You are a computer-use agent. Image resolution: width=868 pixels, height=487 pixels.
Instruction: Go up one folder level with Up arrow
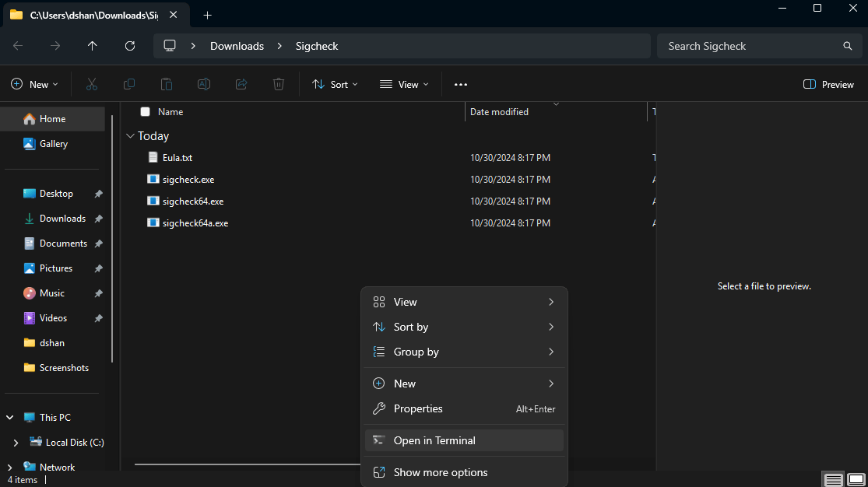93,46
